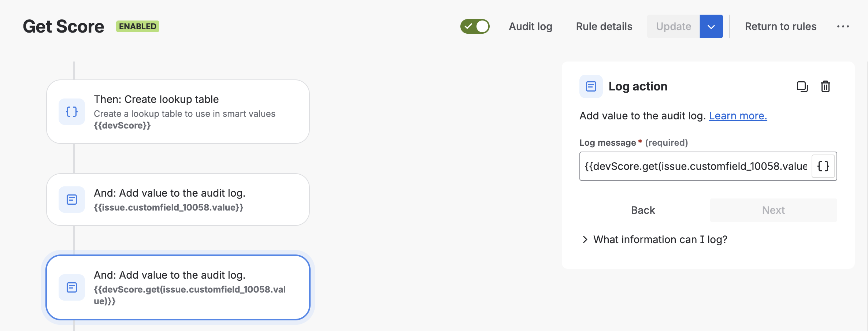This screenshot has width=868, height=331.
Task: Click the Update button
Action: pyautogui.click(x=674, y=26)
